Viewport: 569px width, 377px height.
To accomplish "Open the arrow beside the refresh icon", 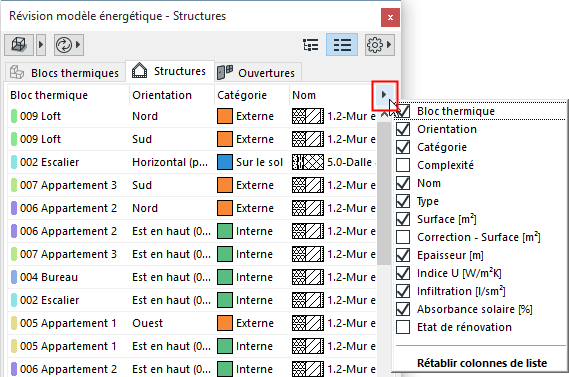I will coord(78,45).
